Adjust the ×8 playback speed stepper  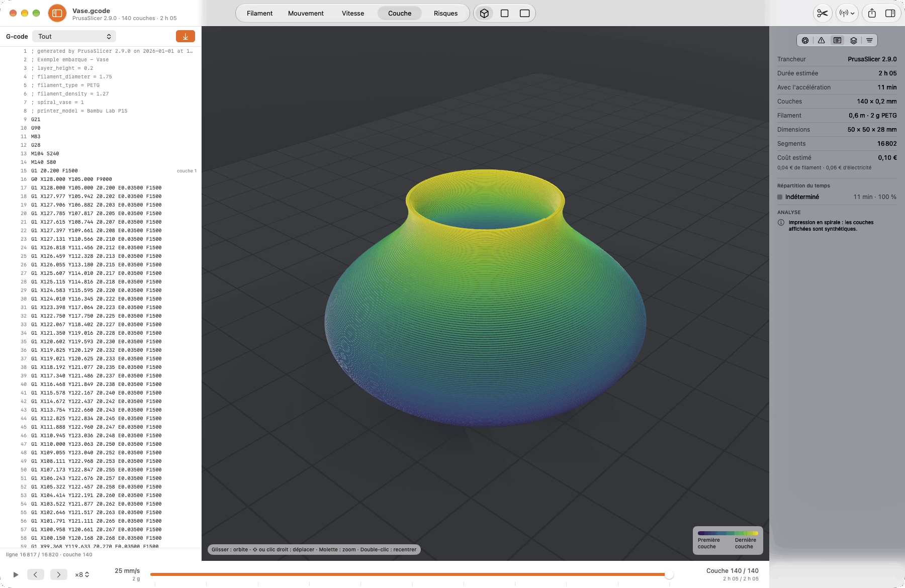click(82, 574)
